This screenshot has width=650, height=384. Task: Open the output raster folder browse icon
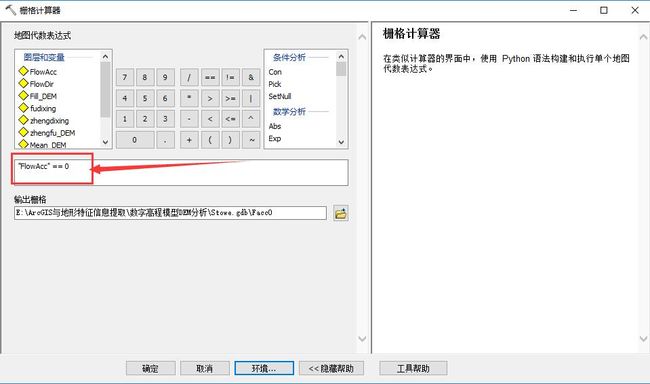tap(341, 214)
